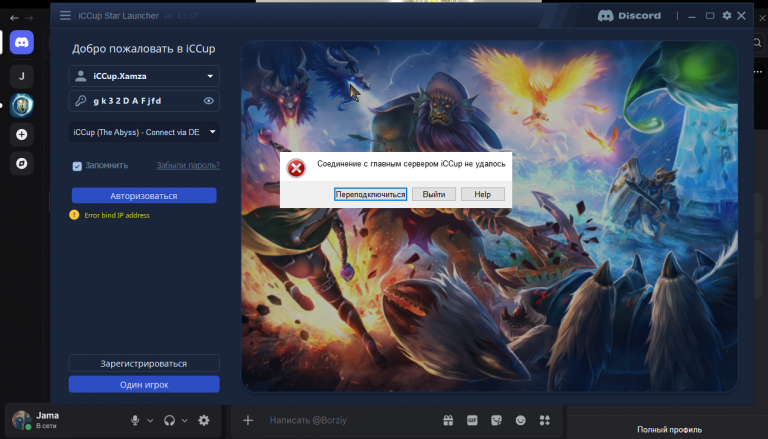Expand the server connection dropdown
Image resolution: width=768 pixels, height=439 pixels.
click(213, 132)
